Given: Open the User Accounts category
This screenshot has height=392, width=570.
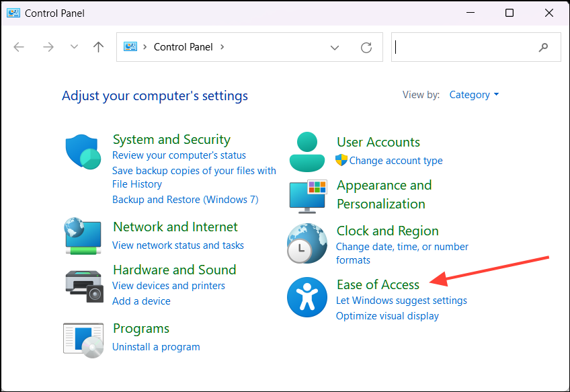Looking at the screenshot, I should [378, 142].
